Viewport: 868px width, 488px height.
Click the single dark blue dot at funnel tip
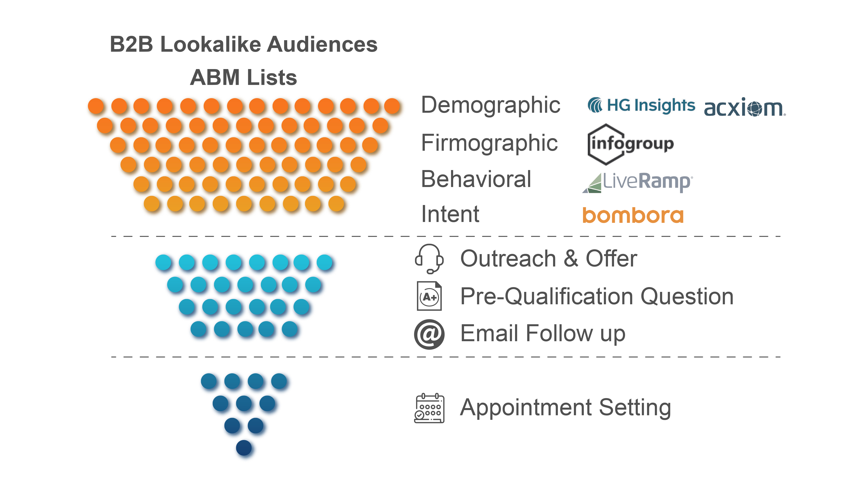[x=244, y=448]
